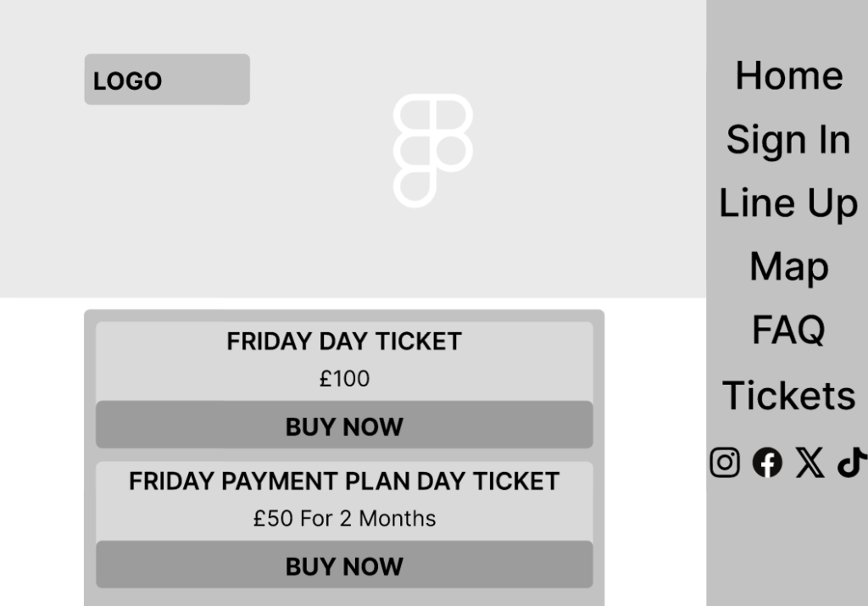
Task: Select Line Up in the sidebar
Action: coord(788,203)
